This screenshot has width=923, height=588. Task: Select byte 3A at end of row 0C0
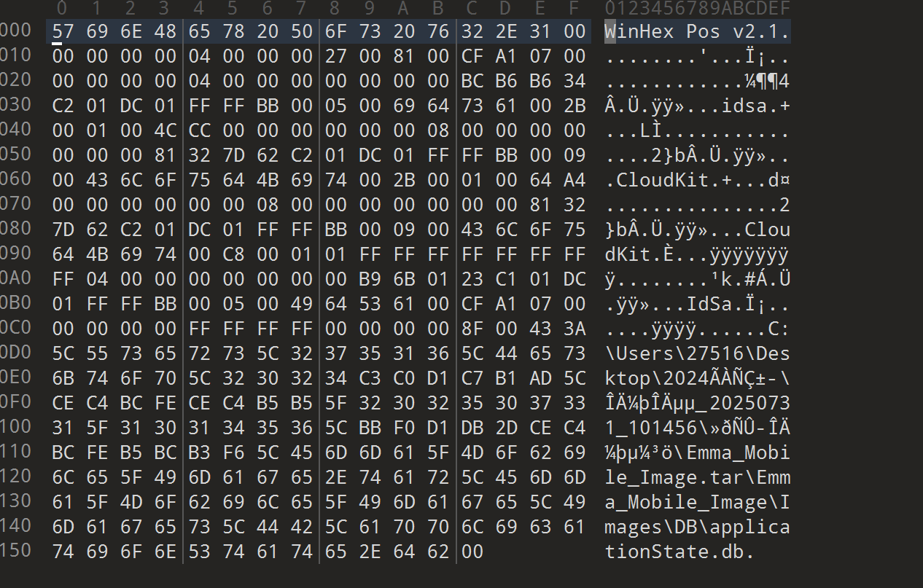tap(575, 329)
